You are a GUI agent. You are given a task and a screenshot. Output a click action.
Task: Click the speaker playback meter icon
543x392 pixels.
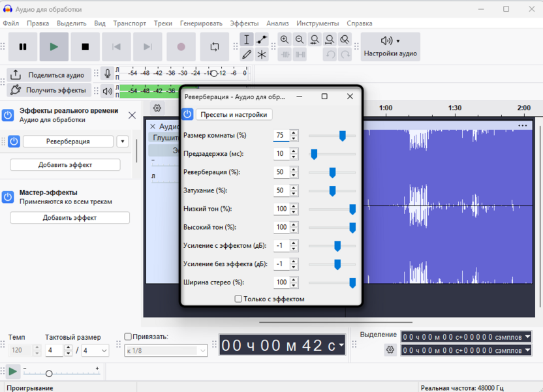(x=107, y=91)
